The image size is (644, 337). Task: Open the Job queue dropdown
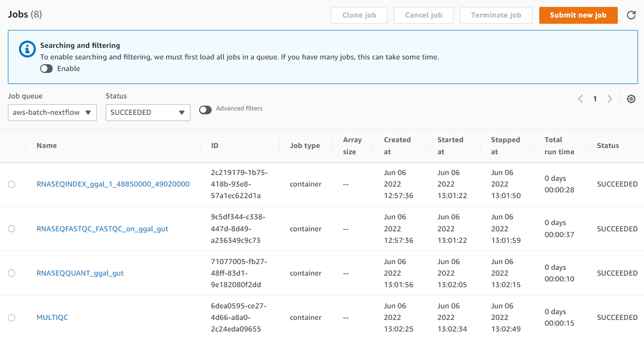tap(52, 112)
